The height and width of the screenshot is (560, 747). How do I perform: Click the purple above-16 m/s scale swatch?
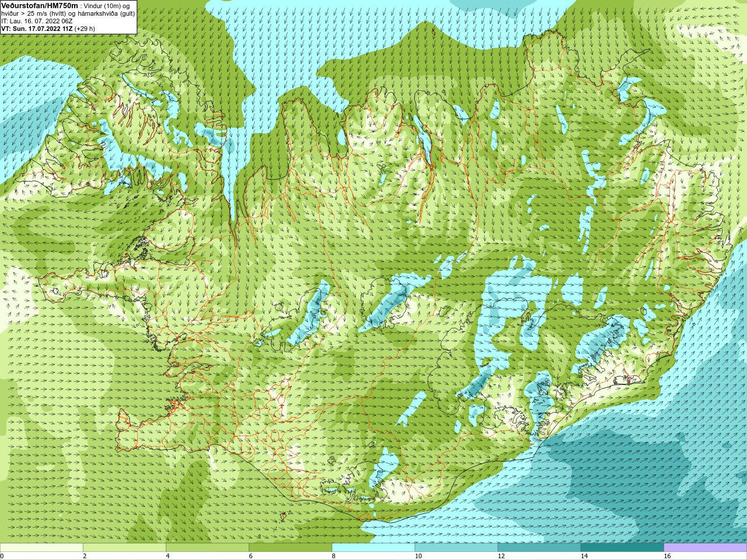point(706,548)
